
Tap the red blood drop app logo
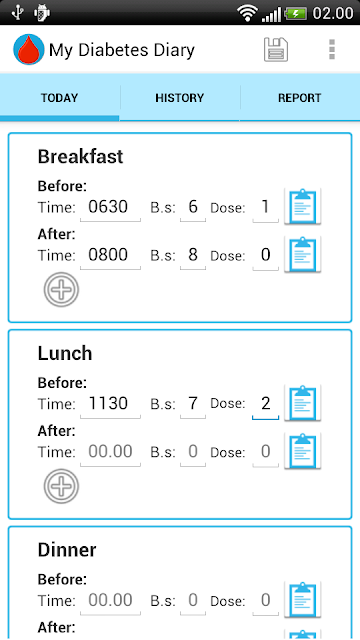pos(29,50)
